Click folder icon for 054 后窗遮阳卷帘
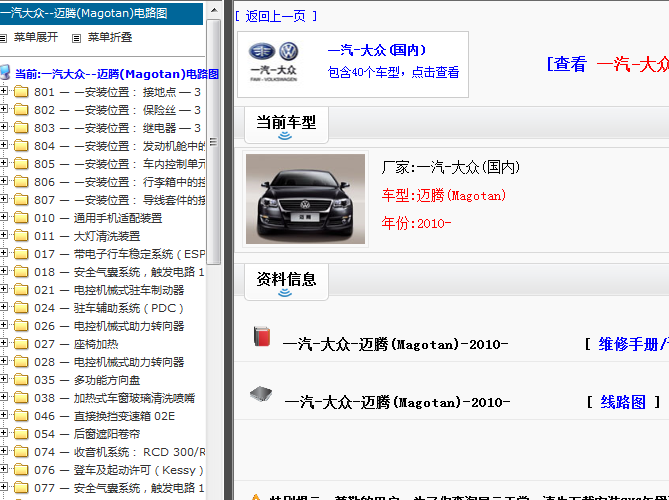The image size is (669, 500). tap(21, 434)
